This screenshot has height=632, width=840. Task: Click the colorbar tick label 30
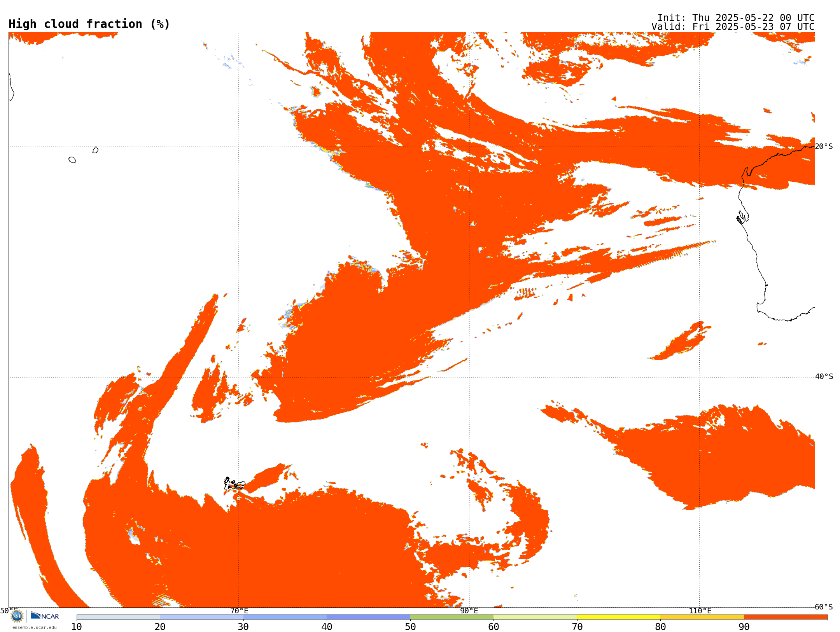243,627
